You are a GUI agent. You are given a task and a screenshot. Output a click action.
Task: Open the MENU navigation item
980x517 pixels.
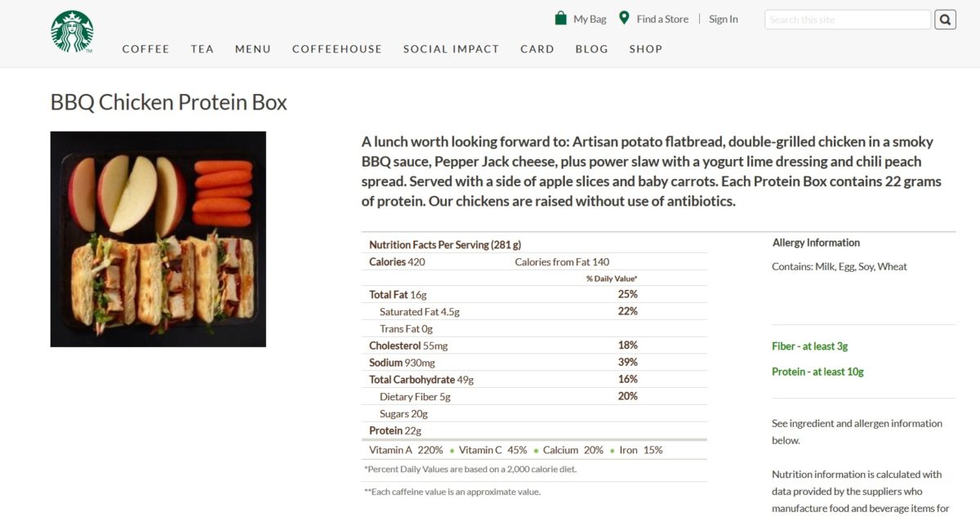(x=253, y=49)
